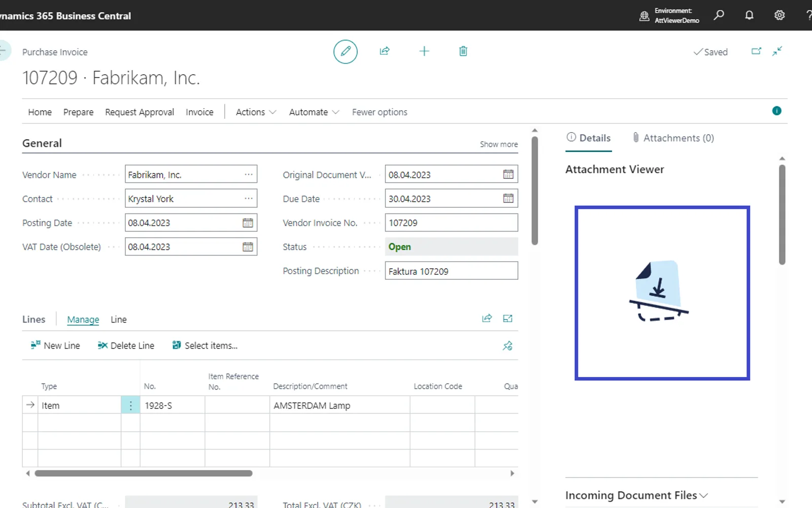Open page in new window icon
The width and height of the screenshot is (812, 508).
pos(756,51)
